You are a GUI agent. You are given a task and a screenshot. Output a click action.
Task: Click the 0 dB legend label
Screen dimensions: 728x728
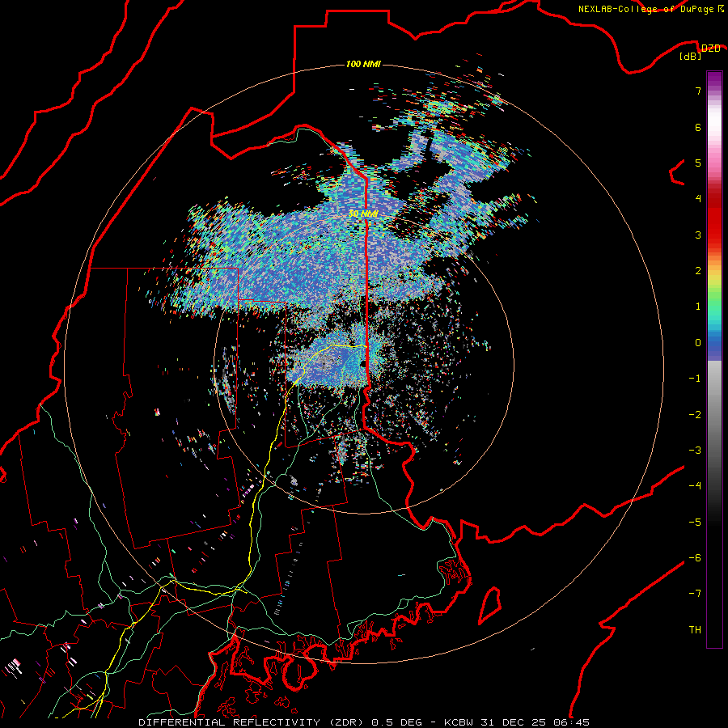point(698,343)
